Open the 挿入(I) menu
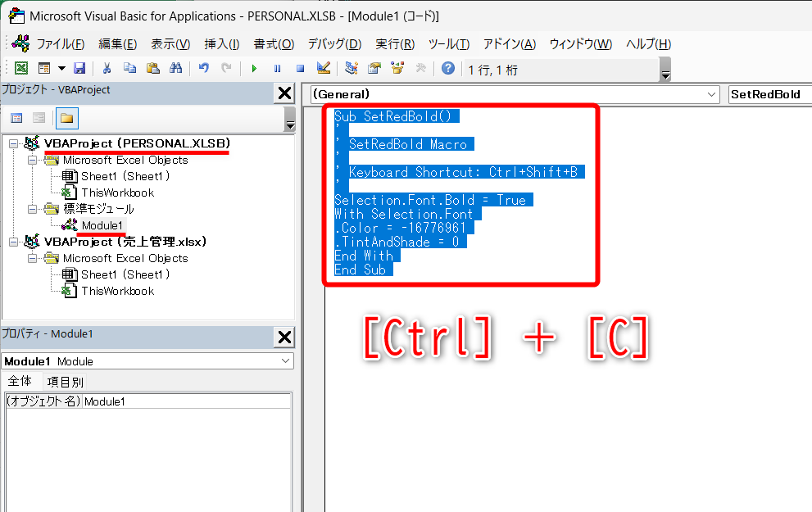812x512 pixels. (222, 44)
